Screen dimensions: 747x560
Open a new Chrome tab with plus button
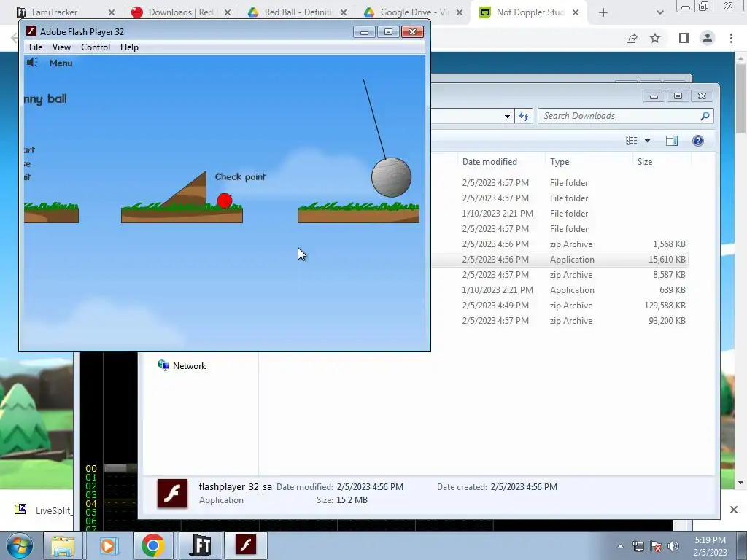click(603, 12)
